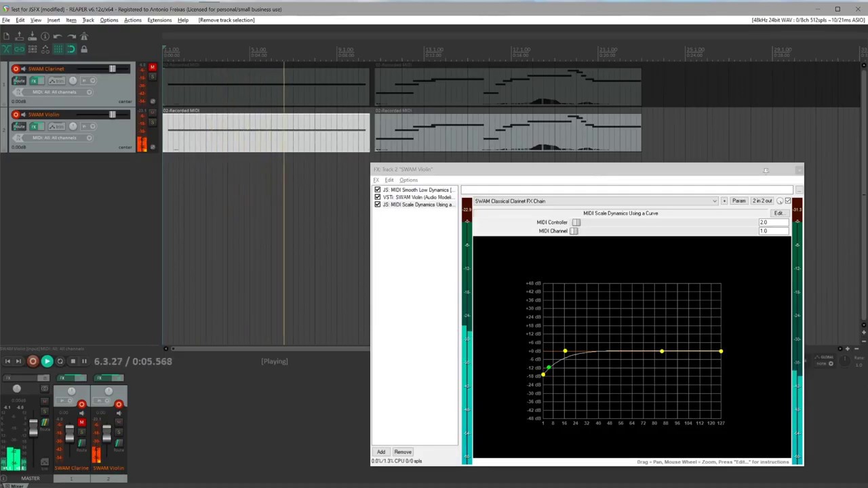Click the Save project toolbar icon
Viewport: 868px width, 488px height.
coord(32,37)
